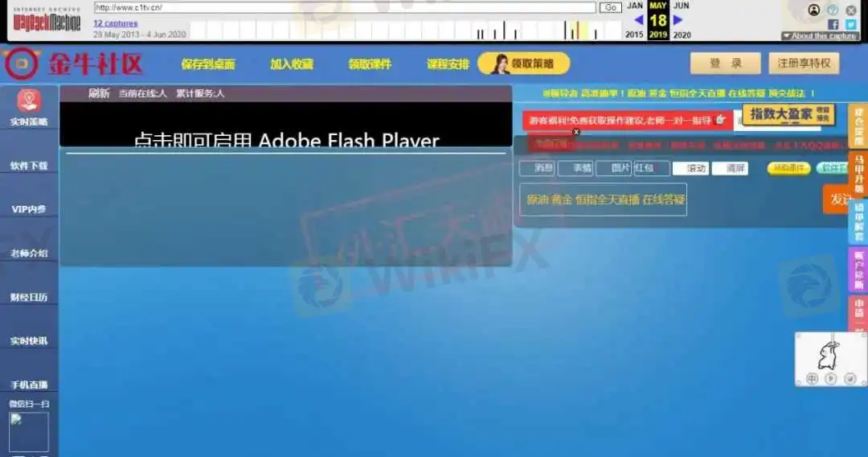
Task: Open 软件下载 in left sidebar
Action: pyautogui.click(x=29, y=166)
